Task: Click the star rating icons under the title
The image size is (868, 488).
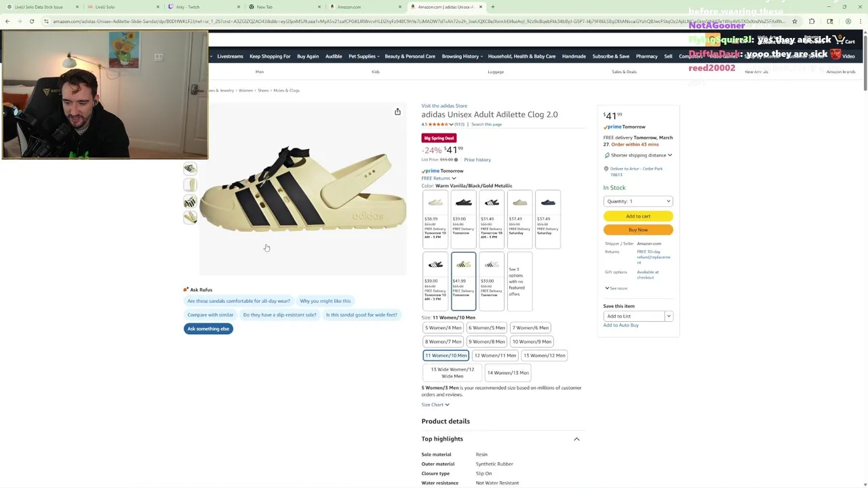Action: (x=439, y=124)
